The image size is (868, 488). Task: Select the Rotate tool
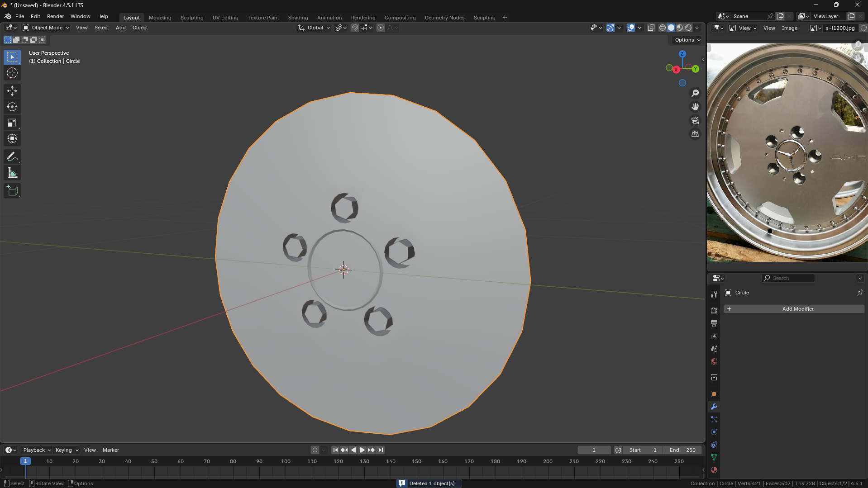pyautogui.click(x=12, y=107)
